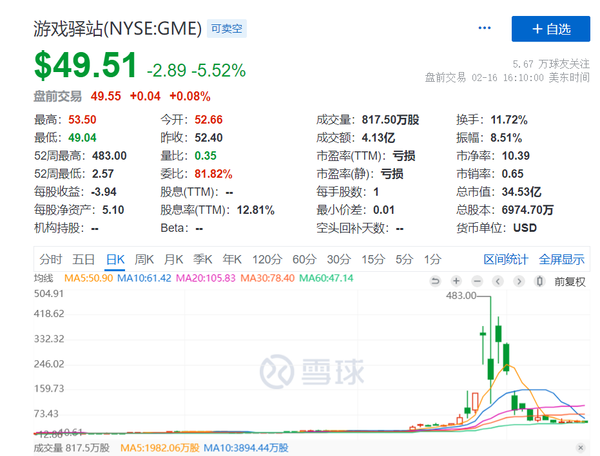Zoom in chart with plus icon
The width and height of the screenshot is (600, 456).
point(456,282)
